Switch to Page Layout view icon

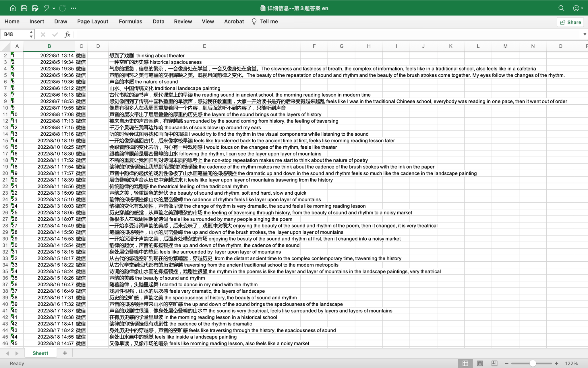point(480,363)
